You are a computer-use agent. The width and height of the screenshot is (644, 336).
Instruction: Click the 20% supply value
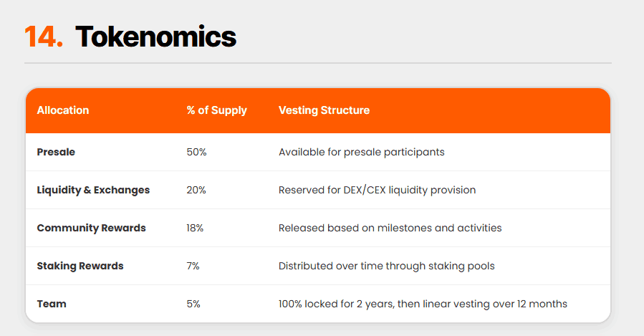[x=196, y=190]
